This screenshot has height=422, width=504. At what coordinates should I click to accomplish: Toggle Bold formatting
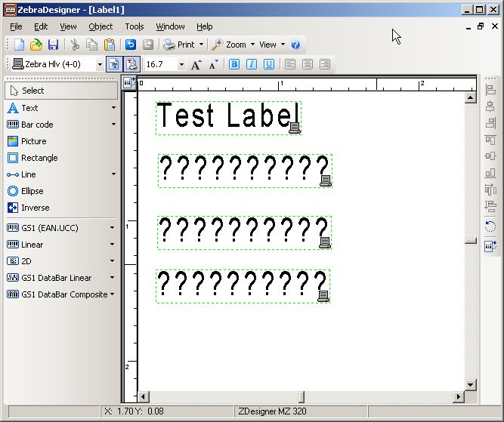tap(234, 64)
